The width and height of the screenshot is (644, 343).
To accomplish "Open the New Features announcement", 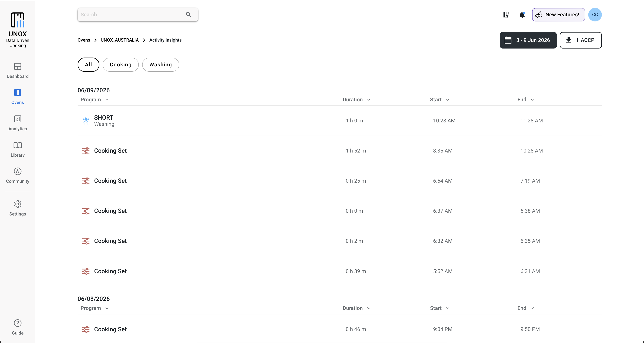I will point(558,14).
